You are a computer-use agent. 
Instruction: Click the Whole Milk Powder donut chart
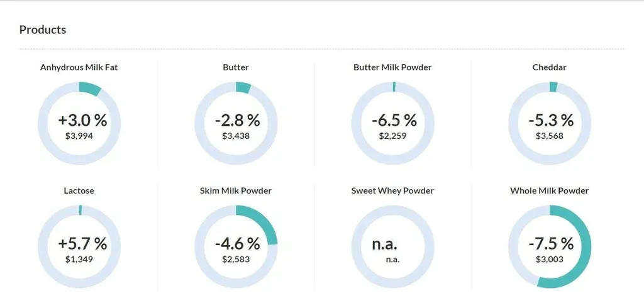point(549,247)
